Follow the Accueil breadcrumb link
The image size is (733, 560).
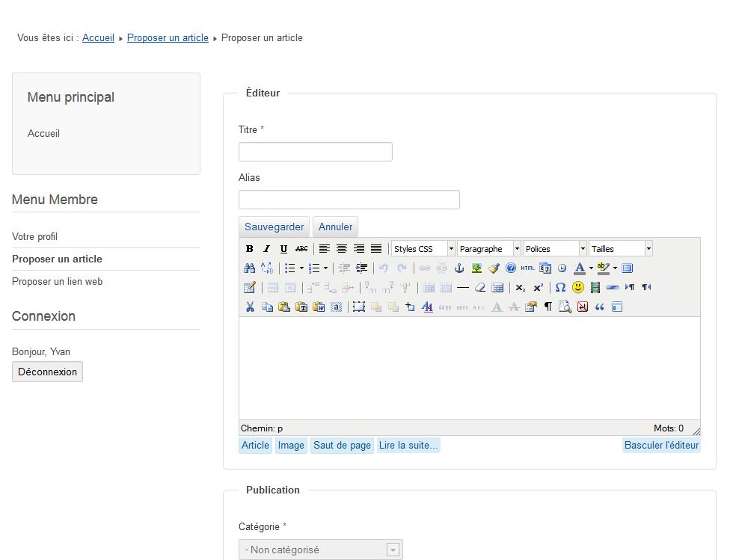pos(98,38)
